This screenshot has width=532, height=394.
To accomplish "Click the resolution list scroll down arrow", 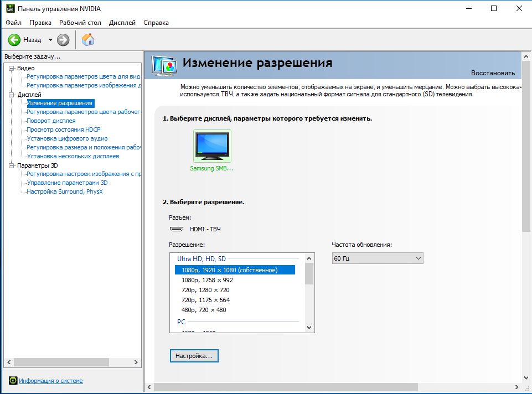I will (309, 328).
